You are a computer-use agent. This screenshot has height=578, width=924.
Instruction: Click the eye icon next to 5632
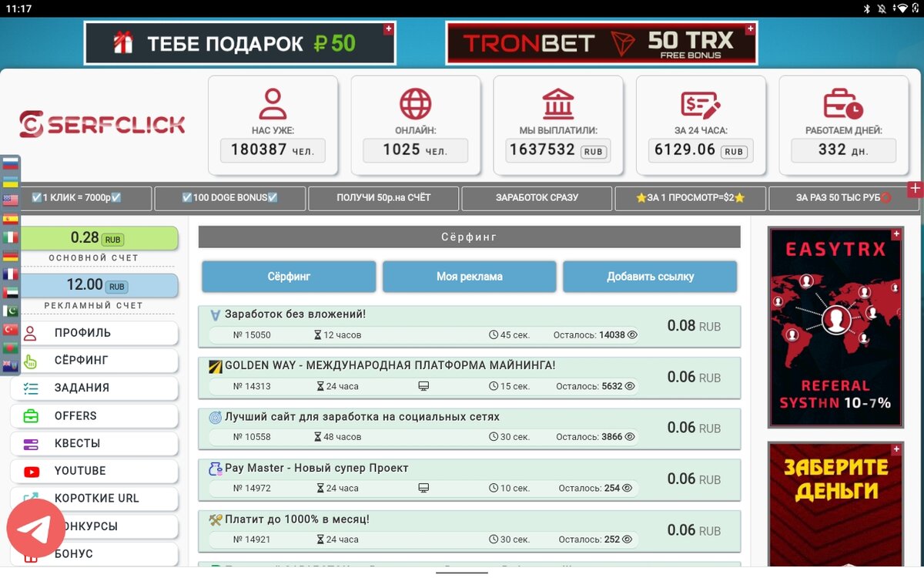point(630,386)
